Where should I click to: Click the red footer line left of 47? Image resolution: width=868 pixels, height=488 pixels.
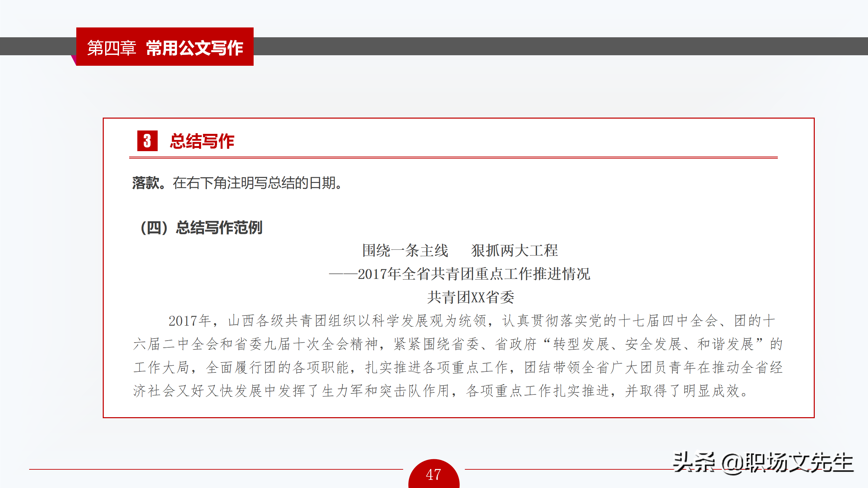(x=216, y=469)
